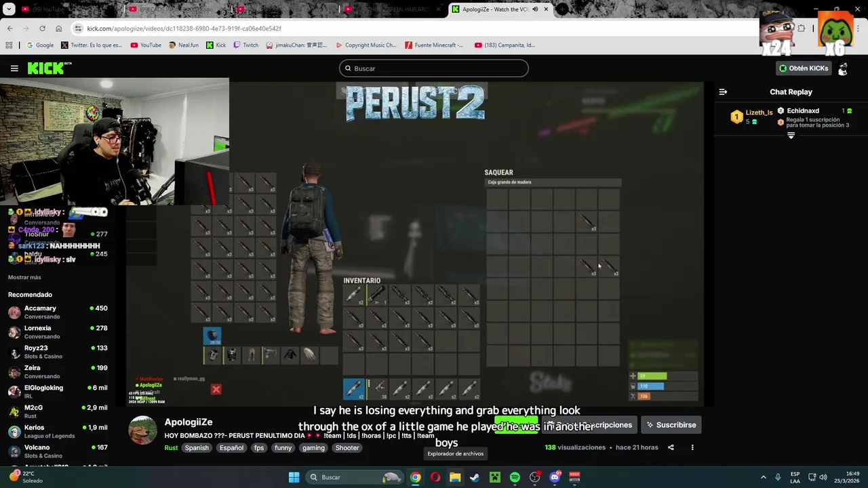
Task: Reload the page
Action: [x=42, y=28]
